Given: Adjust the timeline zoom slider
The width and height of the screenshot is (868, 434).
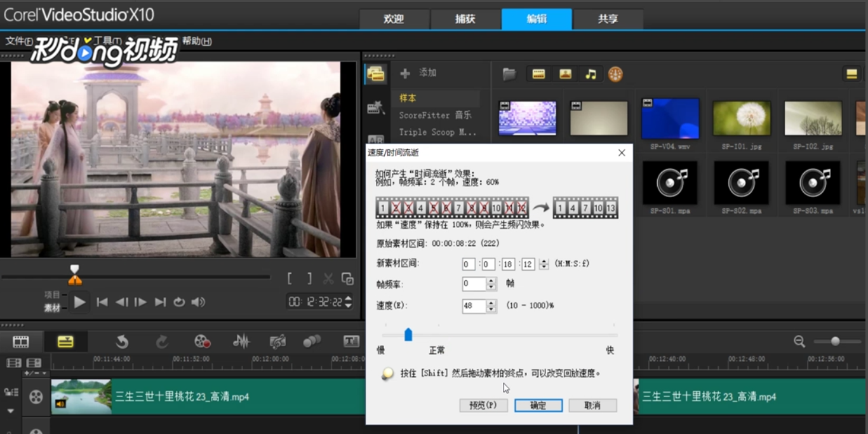Looking at the screenshot, I should tap(836, 341).
